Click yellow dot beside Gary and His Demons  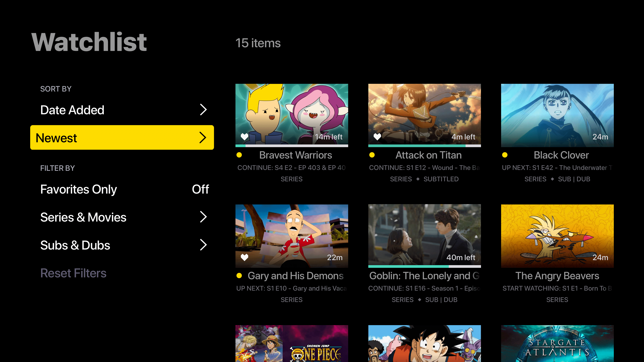click(239, 276)
